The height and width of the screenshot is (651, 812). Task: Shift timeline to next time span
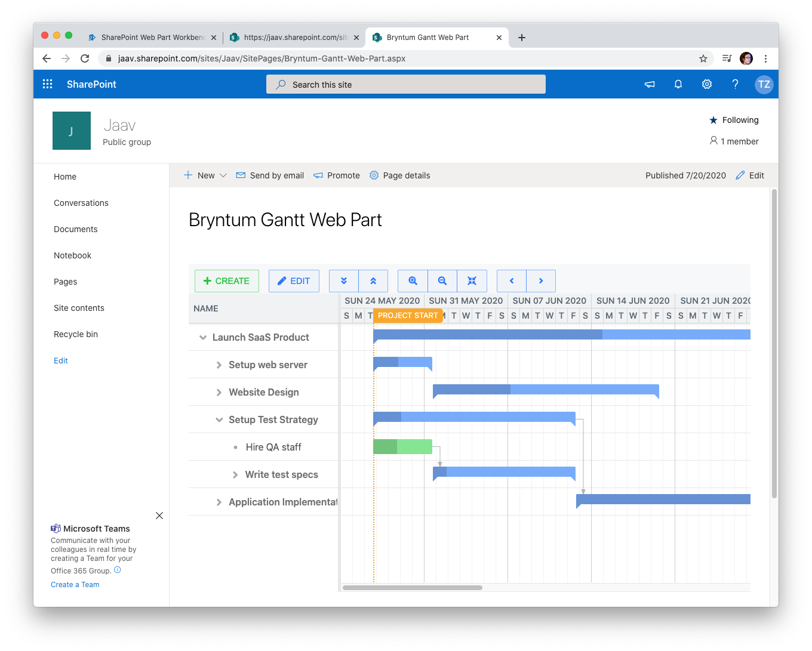(x=541, y=281)
